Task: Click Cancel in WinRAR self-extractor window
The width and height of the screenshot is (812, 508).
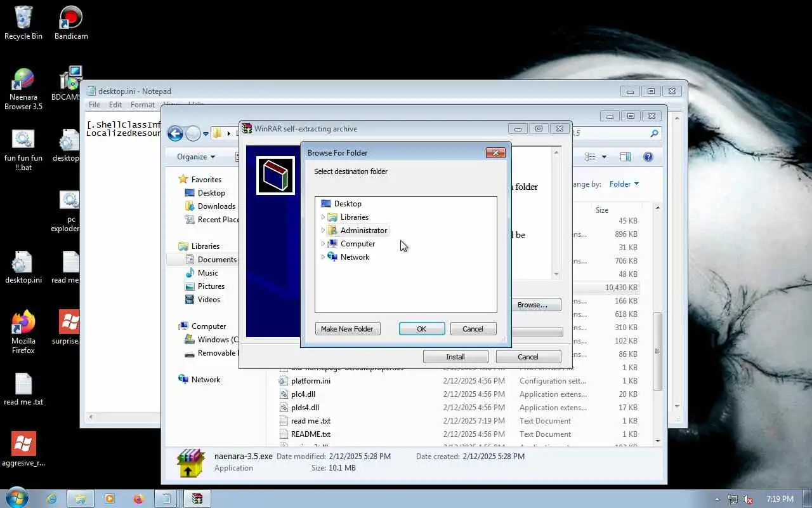Action: (x=528, y=357)
